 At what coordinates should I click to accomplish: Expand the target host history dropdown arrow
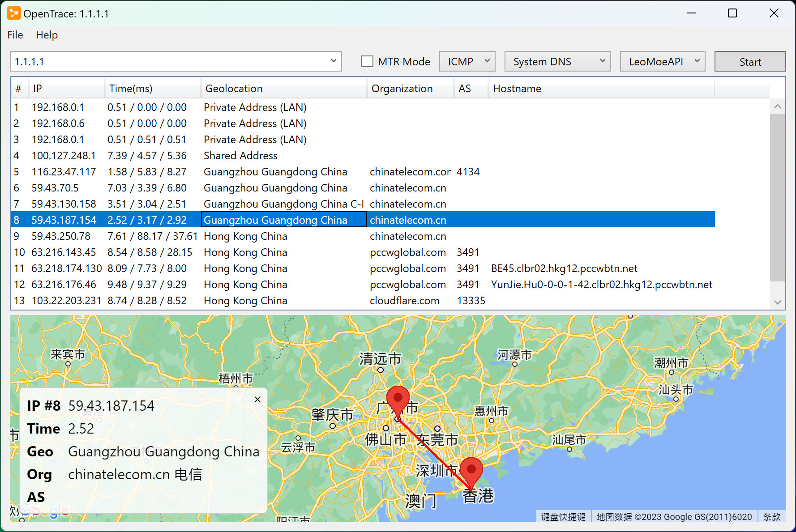(x=334, y=61)
